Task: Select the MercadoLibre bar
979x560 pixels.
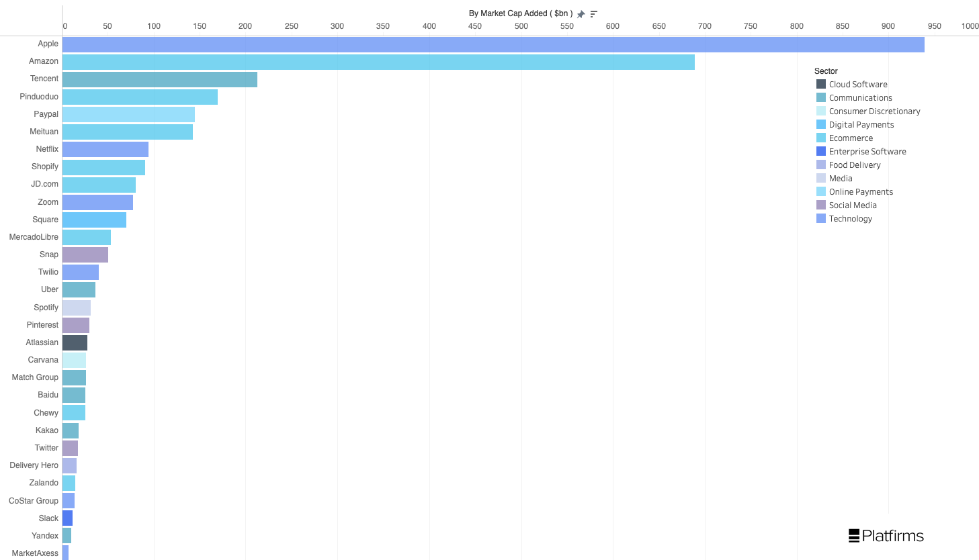Action: (x=87, y=237)
